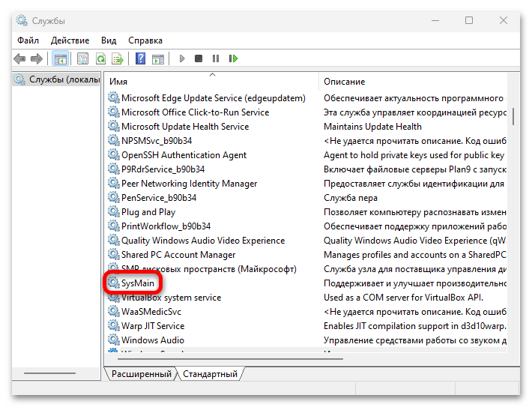The height and width of the screenshot is (407, 532).
Task: Open the Файл menu
Action: point(28,40)
